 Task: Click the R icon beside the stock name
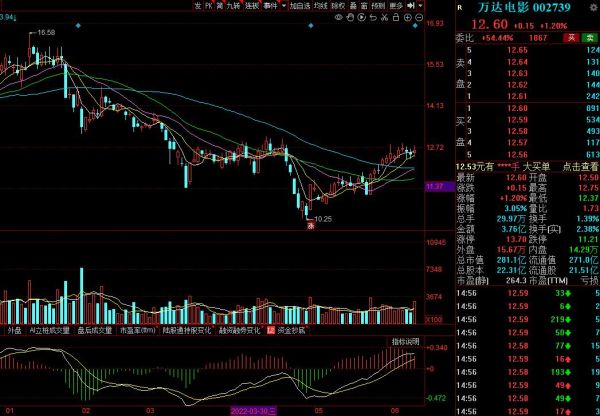point(457,6)
